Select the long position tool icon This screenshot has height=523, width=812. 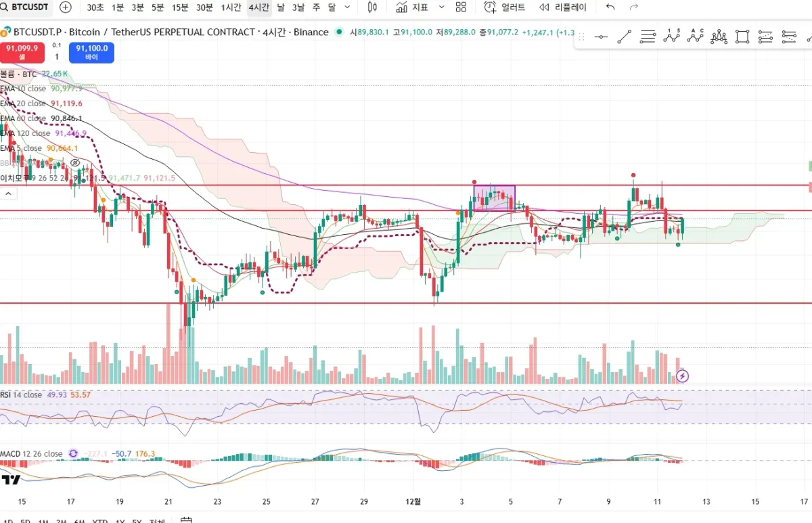(x=765, y=37)
